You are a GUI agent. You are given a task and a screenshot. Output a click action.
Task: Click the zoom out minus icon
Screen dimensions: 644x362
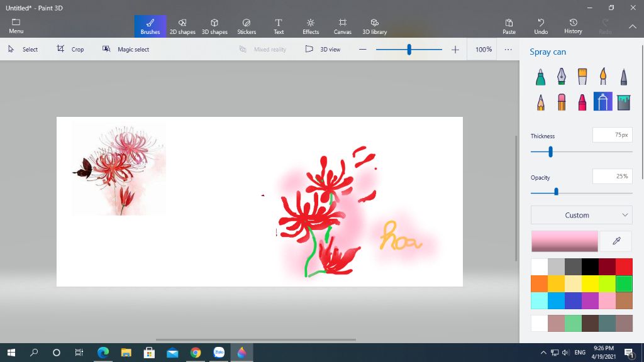click(x=363, y=49)
